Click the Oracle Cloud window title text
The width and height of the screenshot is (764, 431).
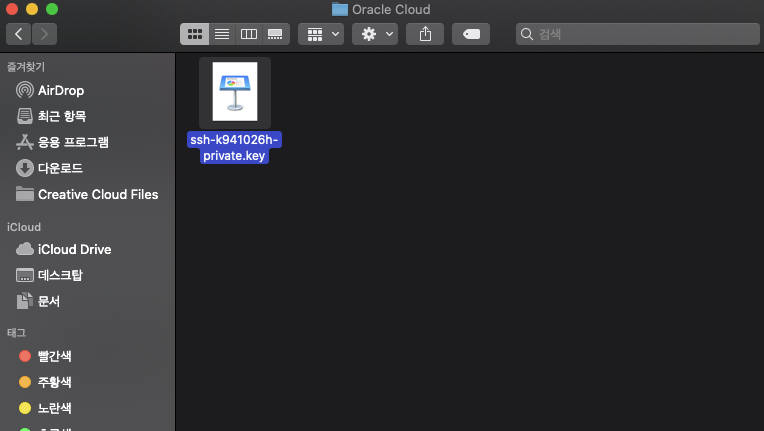[x=391, y=9]
